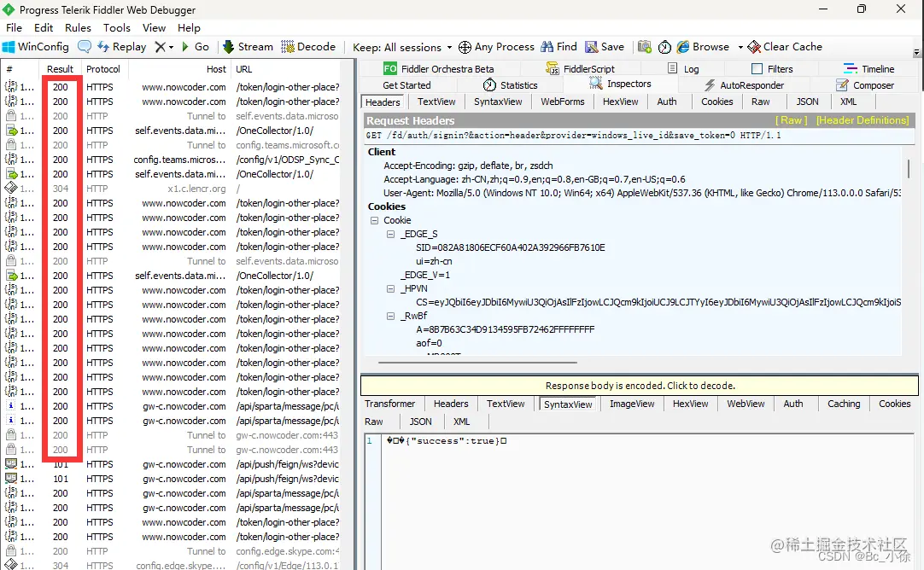Click the Browse button
The height and width of the screenshot is (570, 924).
click(703, 47)
